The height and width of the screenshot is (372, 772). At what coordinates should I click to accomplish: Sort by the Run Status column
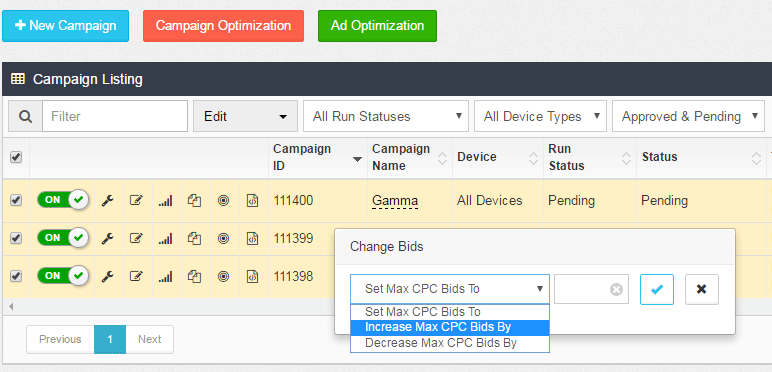(x=590, y=157)
